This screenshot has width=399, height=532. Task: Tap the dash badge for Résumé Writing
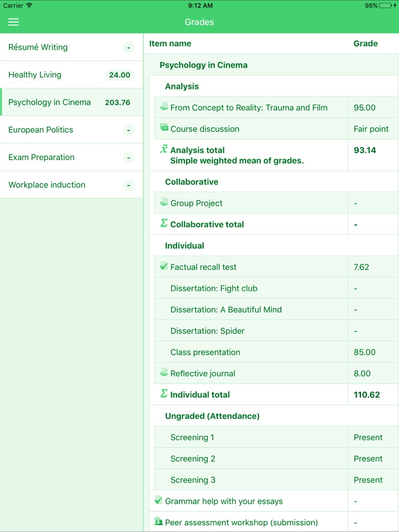128,47
